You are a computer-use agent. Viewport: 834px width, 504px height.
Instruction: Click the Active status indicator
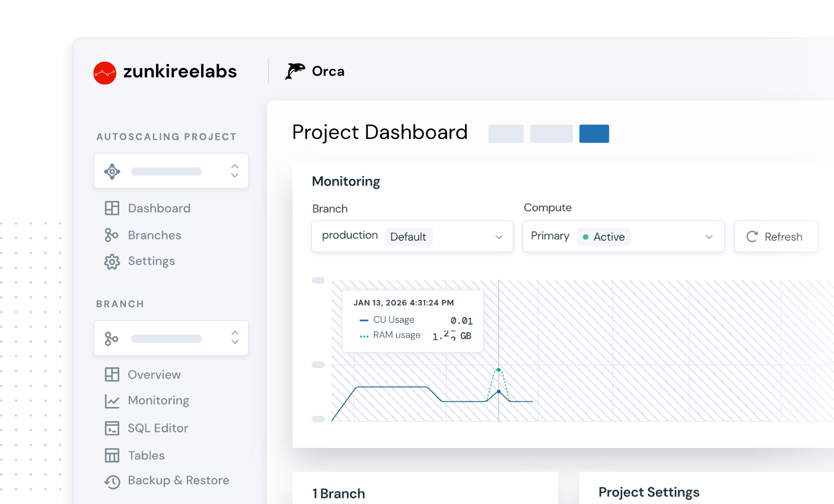coord(604,237)
